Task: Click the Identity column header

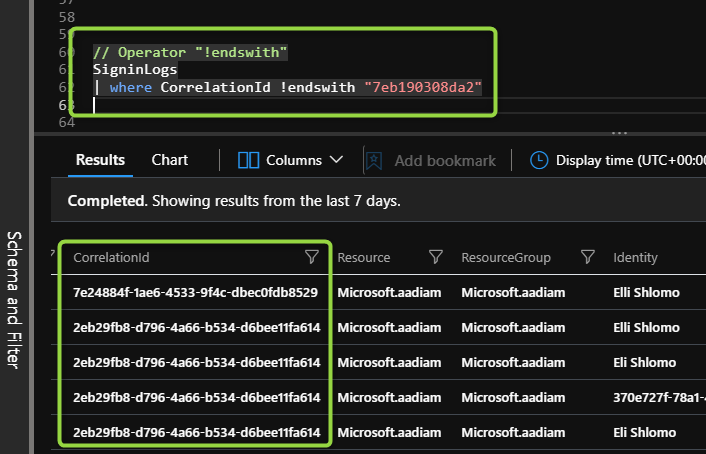Action: point(635,257)
